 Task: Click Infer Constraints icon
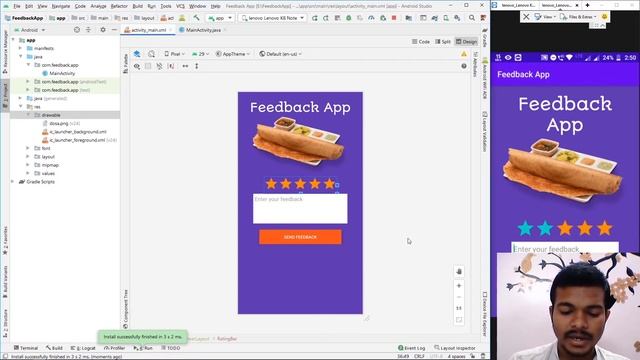click(171, 66)
